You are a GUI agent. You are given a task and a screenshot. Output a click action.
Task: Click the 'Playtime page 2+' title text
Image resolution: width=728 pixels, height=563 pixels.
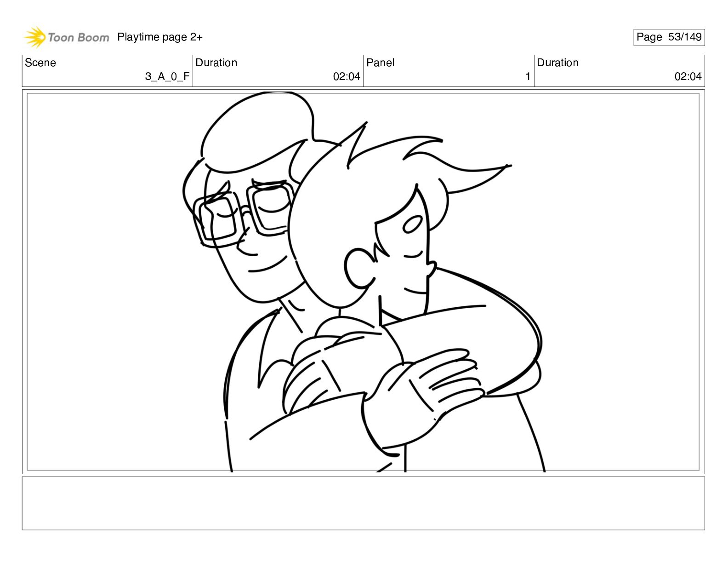tap(160, 37)
